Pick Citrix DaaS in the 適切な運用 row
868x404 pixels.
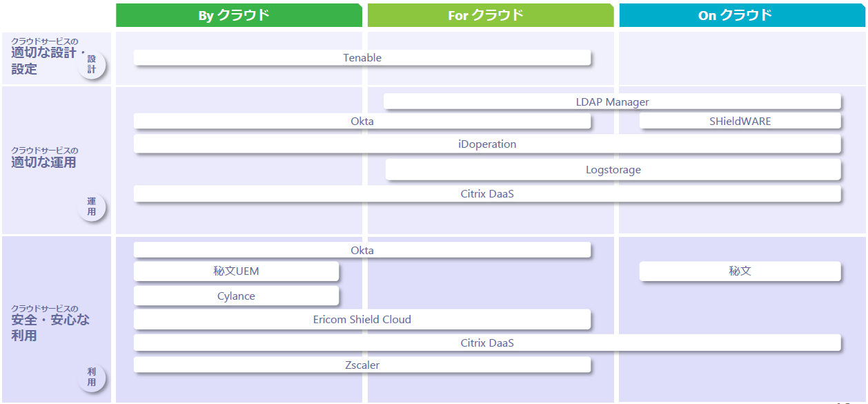[487, 194]
